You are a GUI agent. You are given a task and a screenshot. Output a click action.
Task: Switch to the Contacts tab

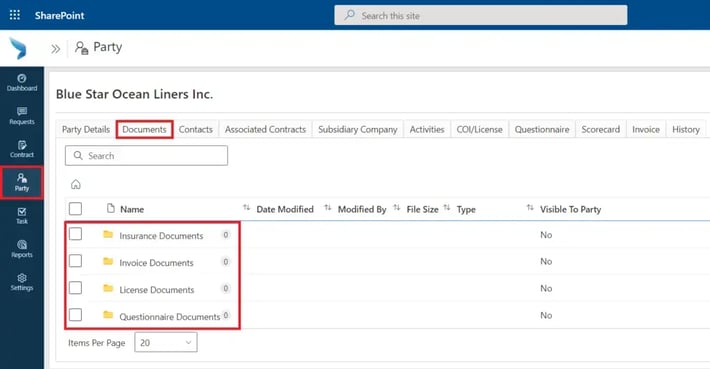pos(196,129)
